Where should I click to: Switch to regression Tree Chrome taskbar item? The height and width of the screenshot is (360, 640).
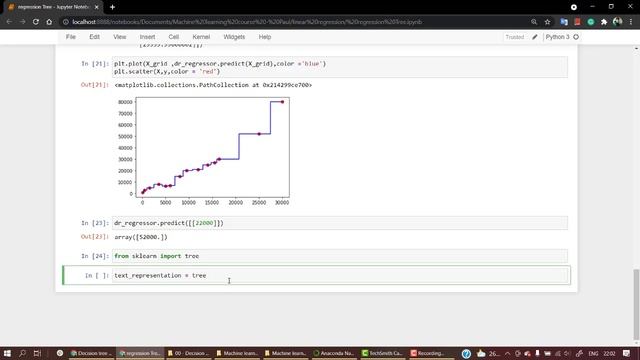(140, 353)
